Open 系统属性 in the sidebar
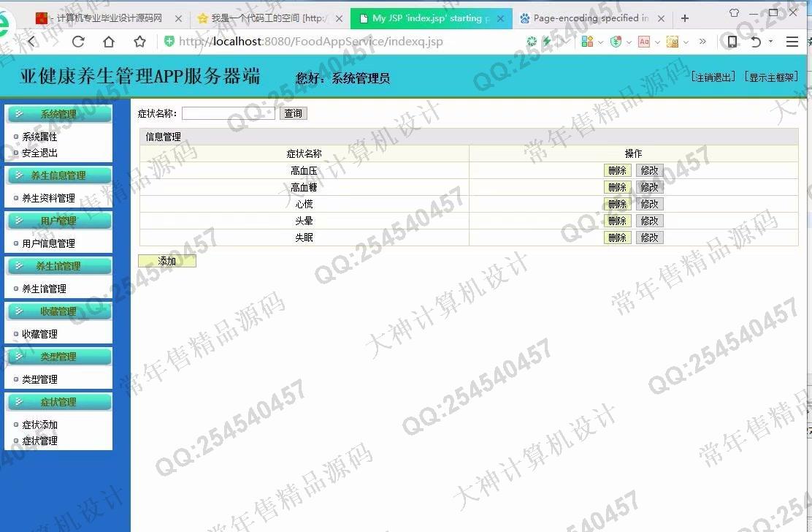The height and width of the screenshot is (532, 812). click(39, 137)
